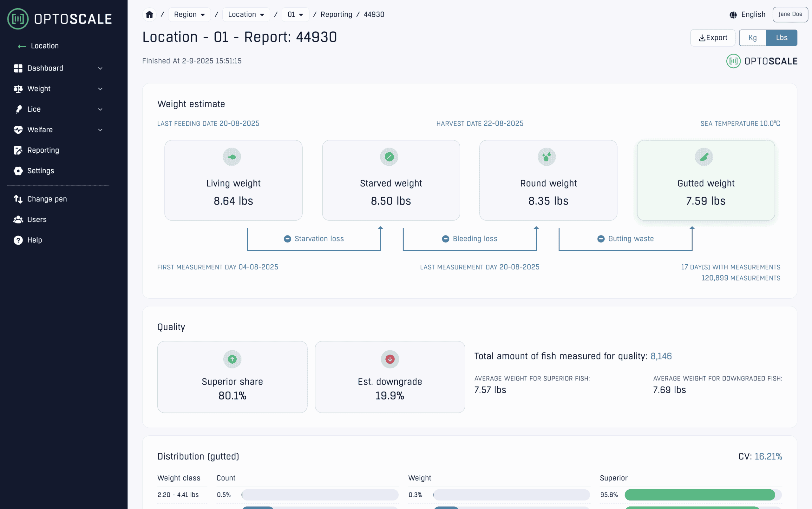Viewport: 812px width, 509px height.
Task: Click the 95.6% Superior green bar
Action: point(700,495)
